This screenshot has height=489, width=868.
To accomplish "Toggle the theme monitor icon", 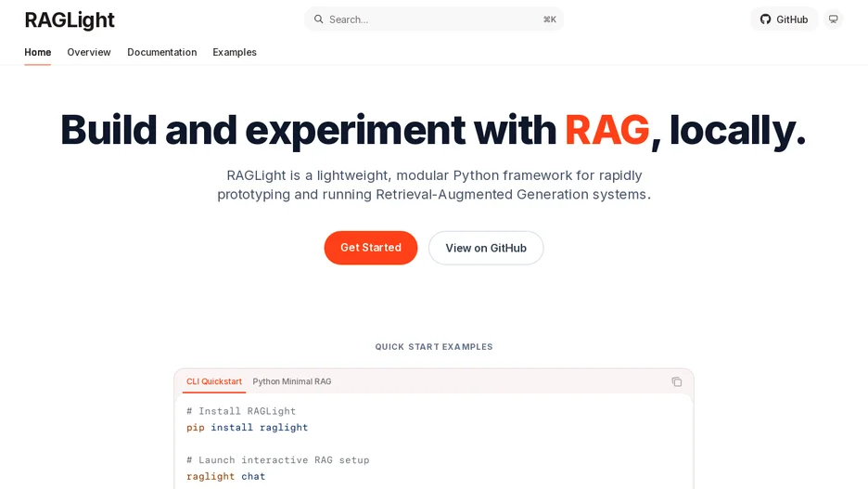I will 833,19.
